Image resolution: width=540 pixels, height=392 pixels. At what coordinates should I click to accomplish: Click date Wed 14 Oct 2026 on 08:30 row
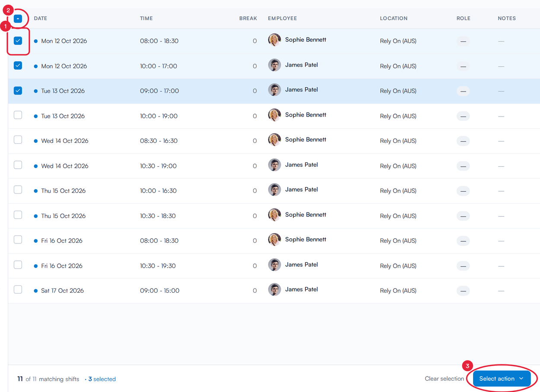click(x=64, y=141)
